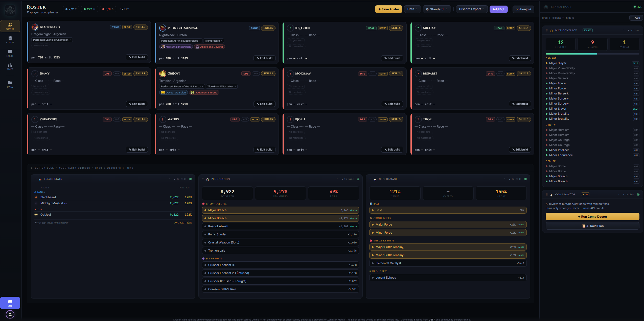
Task: Toggle Elemental Catalyst crit row
Action: coord(448,263)
